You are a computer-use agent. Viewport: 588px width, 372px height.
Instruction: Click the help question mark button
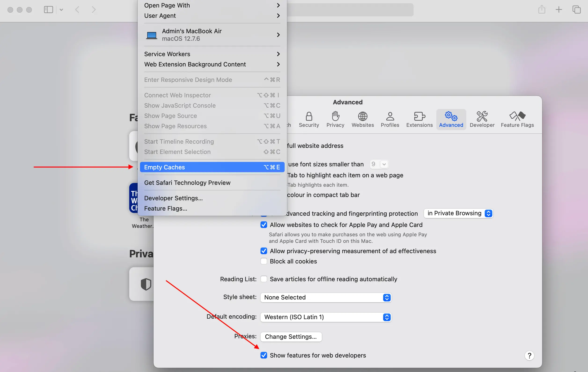pos(529,355)
